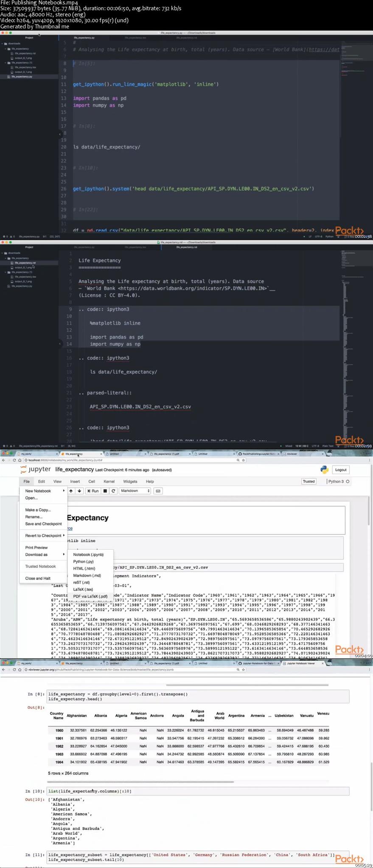Open the command palette keyboard icon in Jupyter
The image size is (373, 868).
click(x=158, y=491)
